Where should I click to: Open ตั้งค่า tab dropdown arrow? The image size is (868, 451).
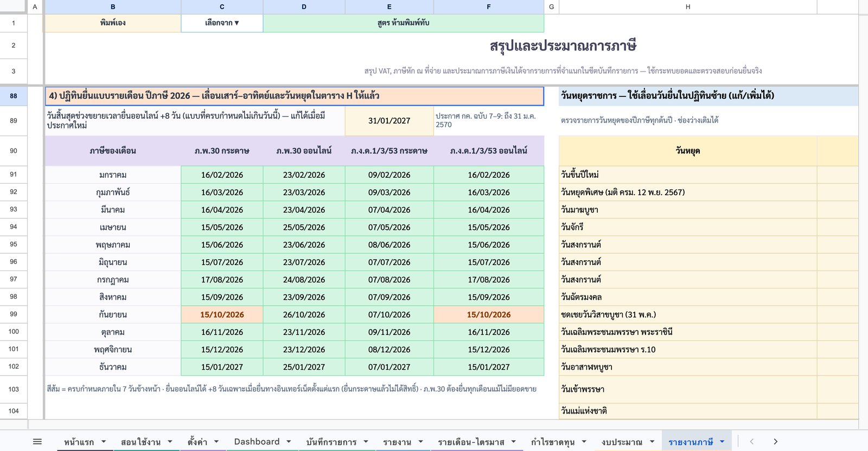point(216,442)
